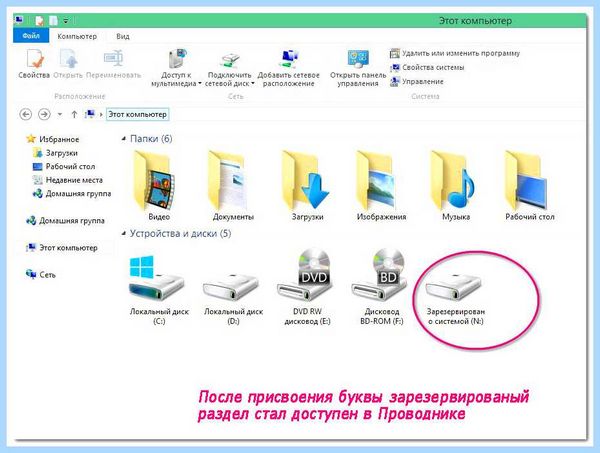Click the Открыть ribbon button
Viewport: 600px width, 453px height.
(68, 64)
